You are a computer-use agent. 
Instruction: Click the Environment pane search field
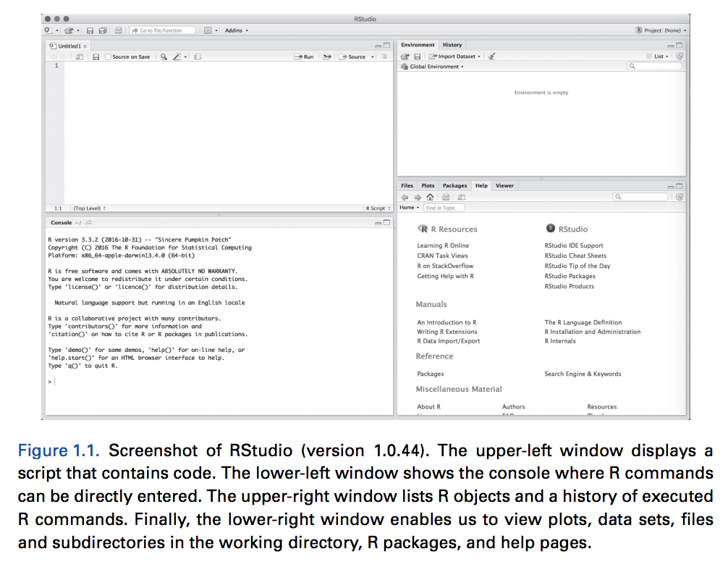click(653, 67)
